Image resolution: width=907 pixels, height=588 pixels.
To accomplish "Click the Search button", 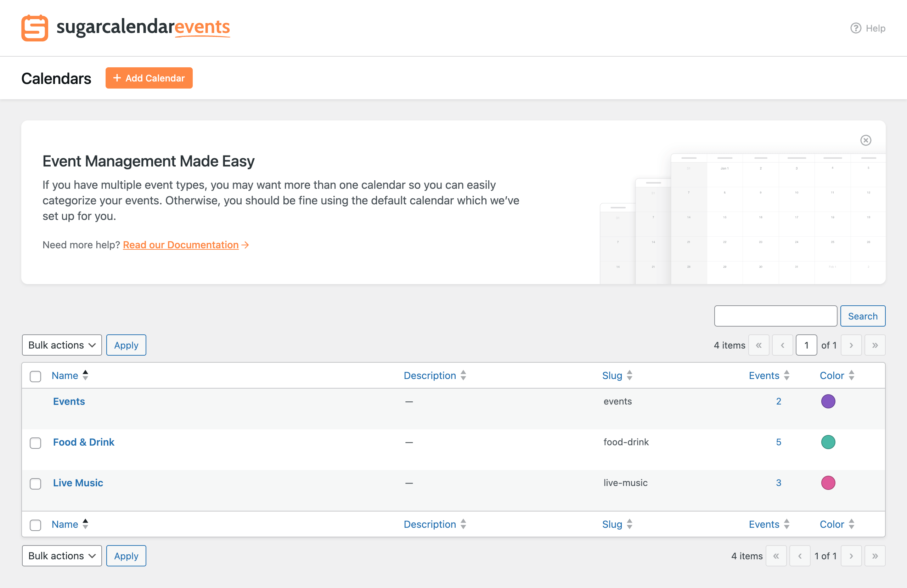I will [862, 316].
